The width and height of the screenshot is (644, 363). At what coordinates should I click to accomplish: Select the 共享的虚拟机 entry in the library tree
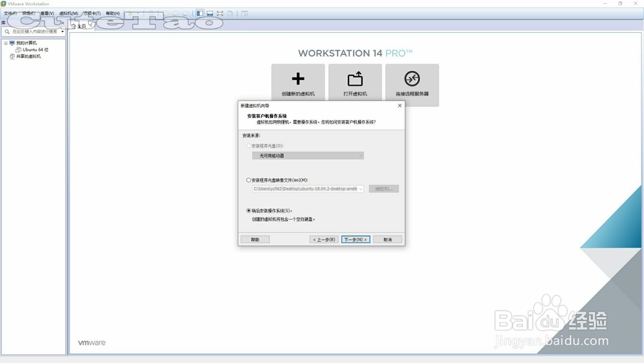coord(28,56)
